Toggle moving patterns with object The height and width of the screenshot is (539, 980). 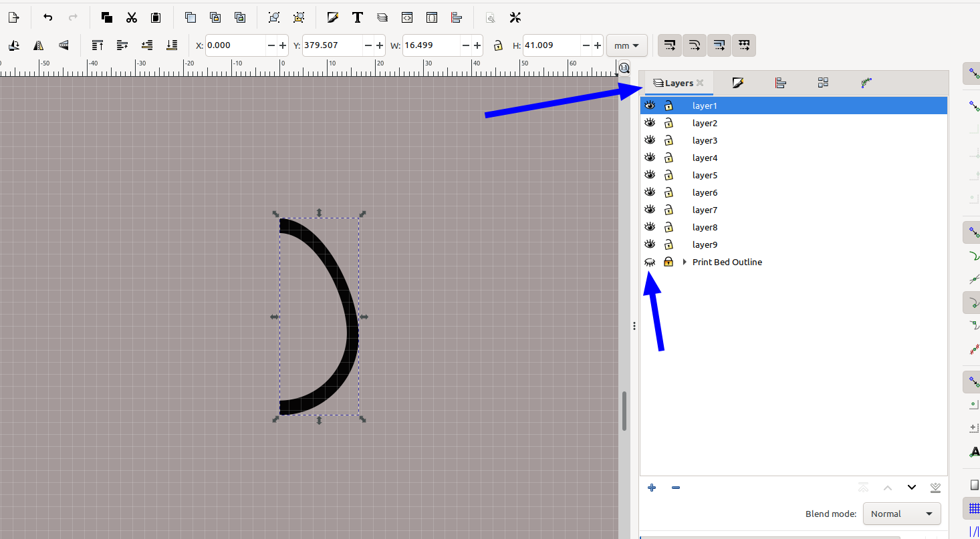coord(744,45)
